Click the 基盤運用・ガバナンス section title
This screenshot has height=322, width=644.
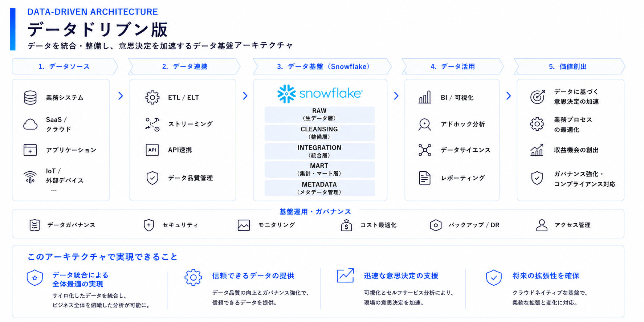click(x=315, y=212)
